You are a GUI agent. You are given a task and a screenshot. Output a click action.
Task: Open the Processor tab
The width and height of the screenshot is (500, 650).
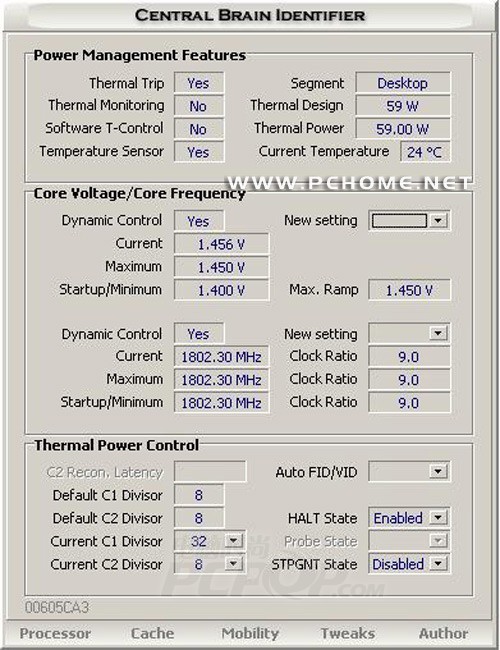(x=55, y=633)
